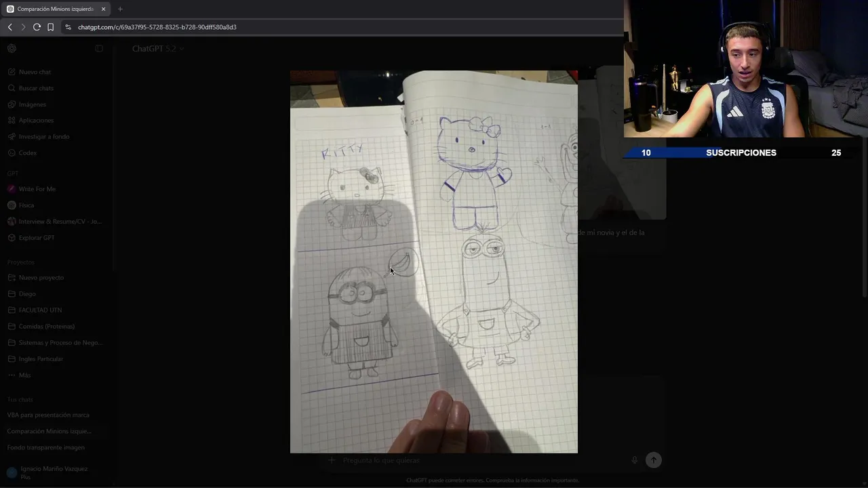Screen dimensions: 868x488
Task: Click the plus attach icon in composer
Action: click(x=332, y=460)
